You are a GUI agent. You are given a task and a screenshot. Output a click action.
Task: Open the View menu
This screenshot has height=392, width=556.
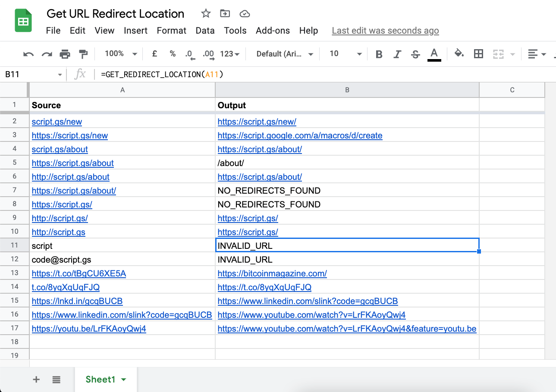point(104,31)
